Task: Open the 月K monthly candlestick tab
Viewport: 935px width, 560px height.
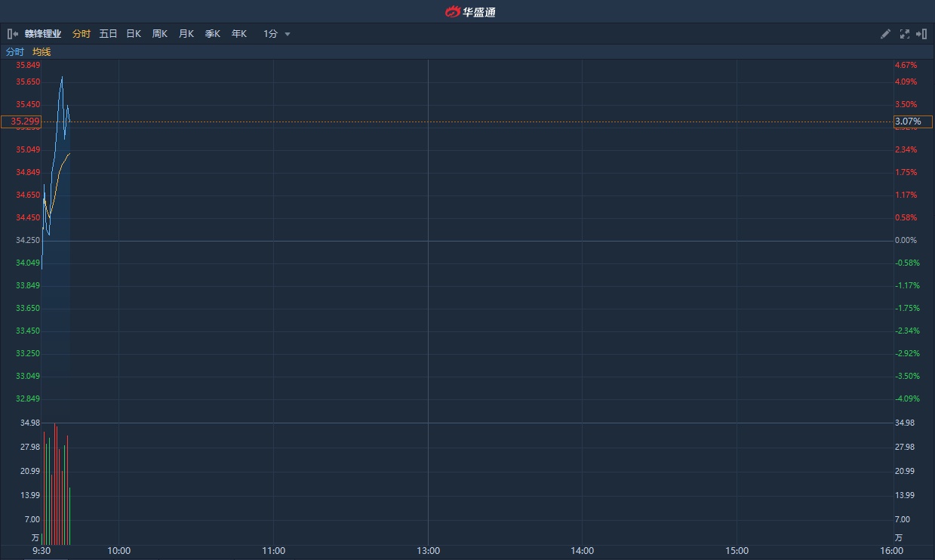Action: tap(186, 34)
